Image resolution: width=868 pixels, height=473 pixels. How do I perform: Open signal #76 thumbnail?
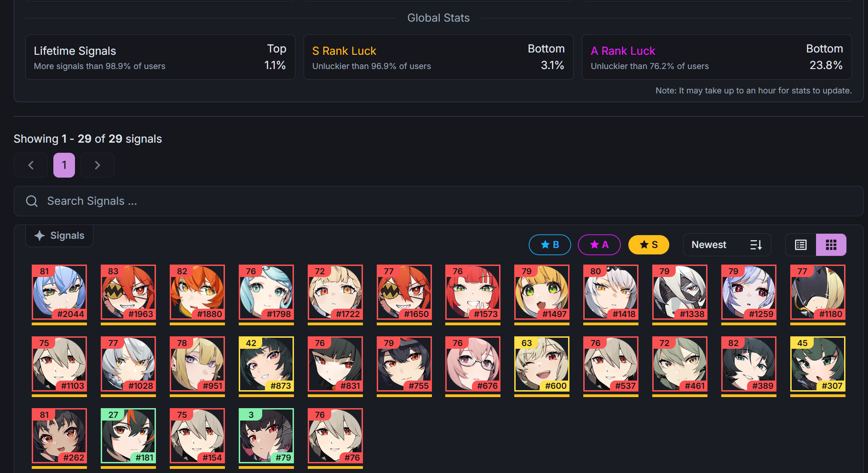coord(335,436)
